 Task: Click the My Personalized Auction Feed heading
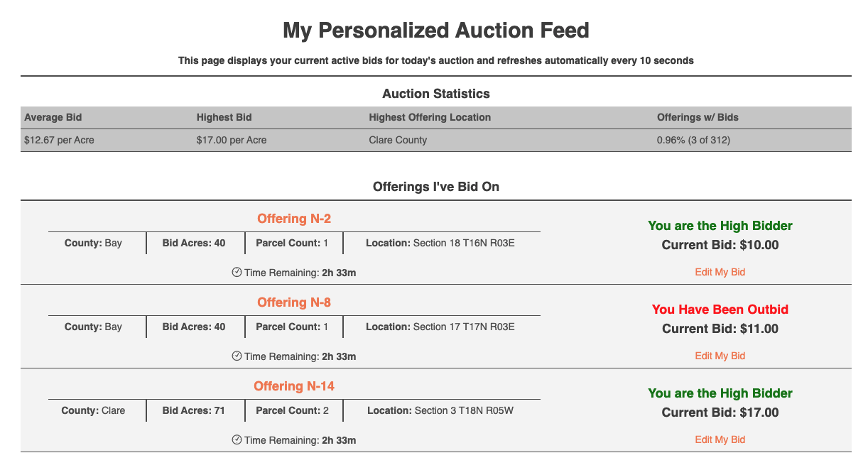[x=435, y=31]
